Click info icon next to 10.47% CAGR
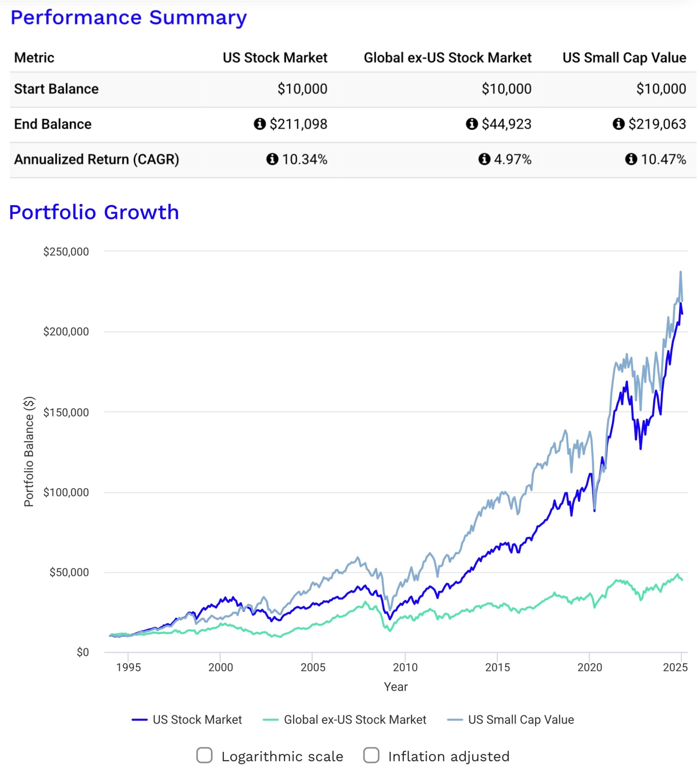 click(631, 159)
